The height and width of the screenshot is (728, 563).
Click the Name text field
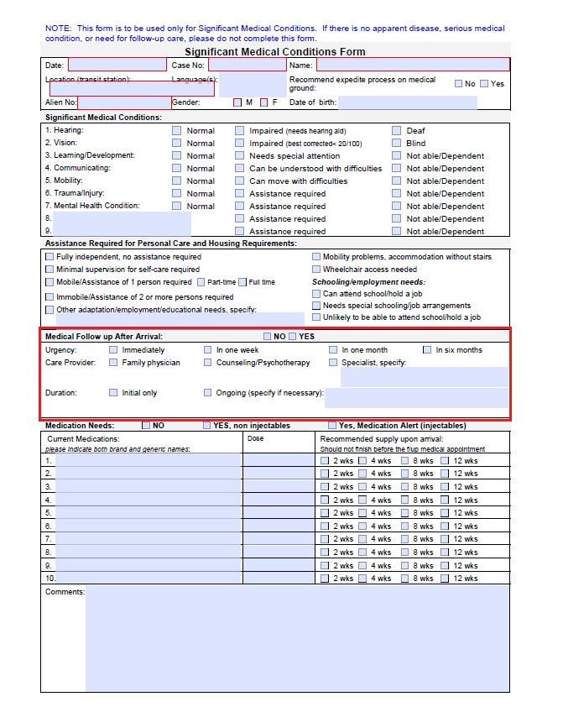[412, 65]
